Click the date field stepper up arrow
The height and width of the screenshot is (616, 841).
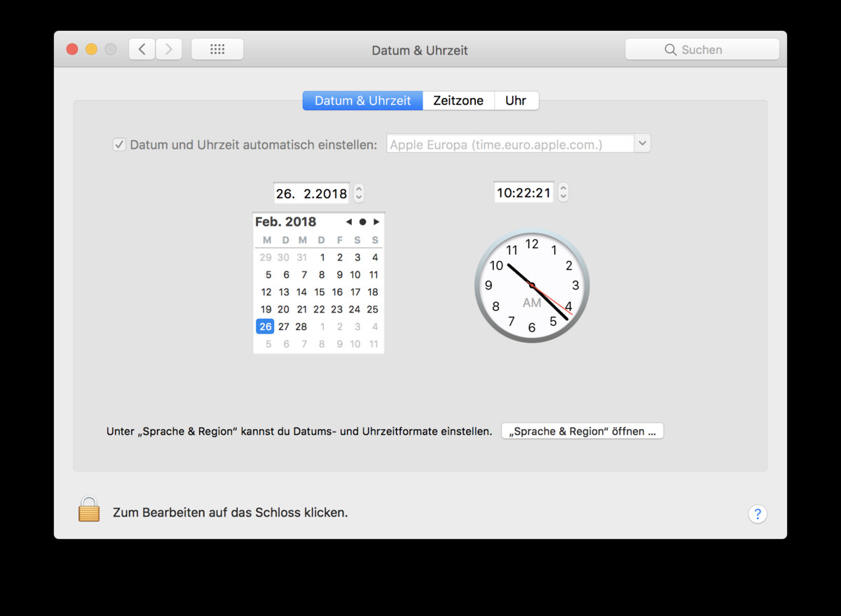(359, 189)
